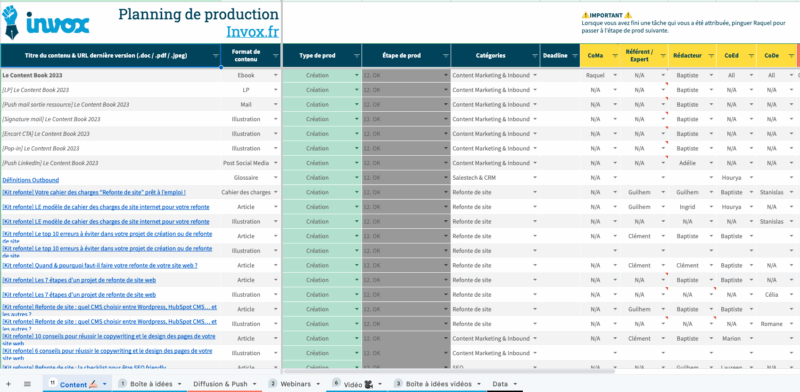800x392 pixels.
Task: Open the Content tab dropdown arrow
Action: click(x=105, y=384)
